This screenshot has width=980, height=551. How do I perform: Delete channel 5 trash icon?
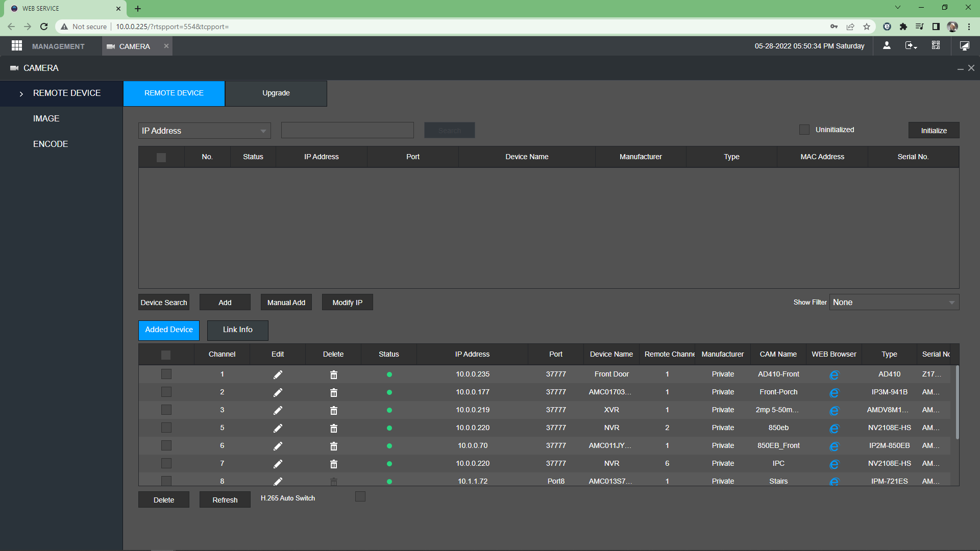[x=333, y=428]
